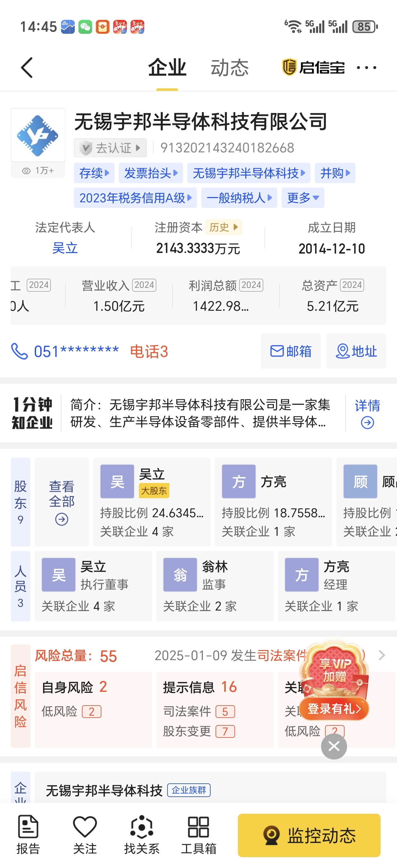397x868 pixels.
Task: Tap the 人员 3 section label
Action: coord(20,586)
